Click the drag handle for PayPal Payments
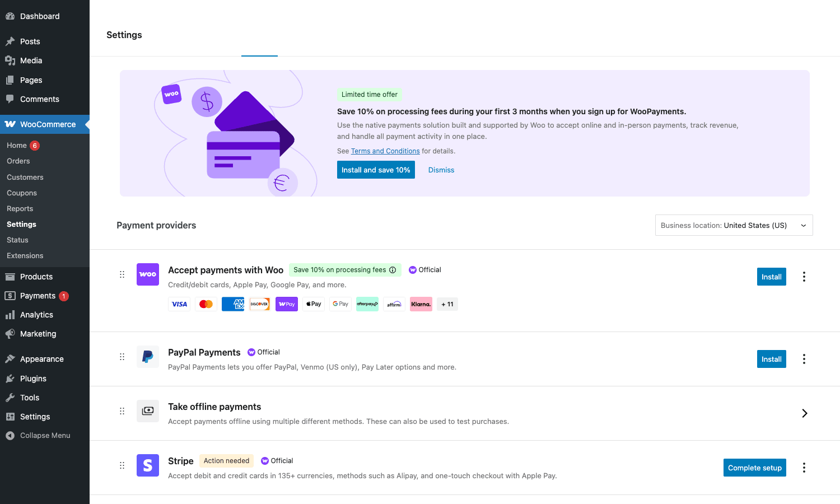Screen dimensions: 840x504 122,357
